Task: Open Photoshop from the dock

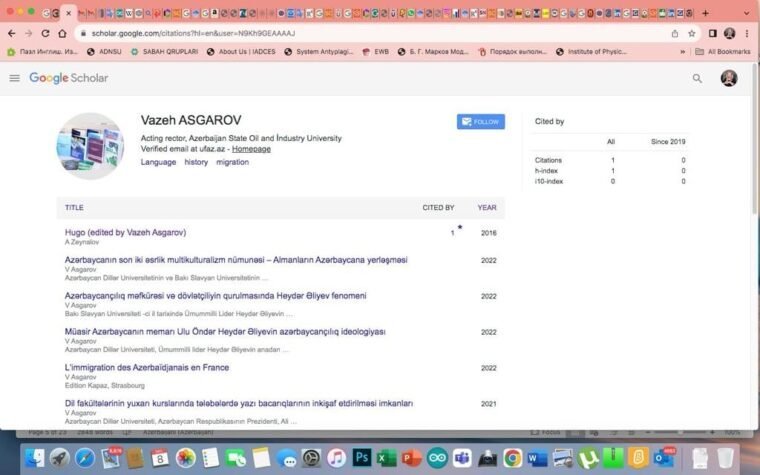Action: pos(362,458)
